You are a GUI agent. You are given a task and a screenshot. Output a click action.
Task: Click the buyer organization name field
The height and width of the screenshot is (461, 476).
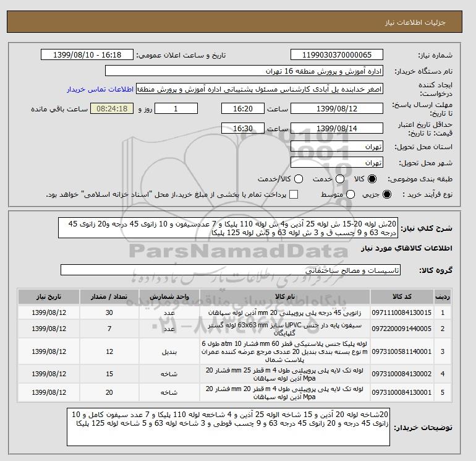(x=244, y=71)
